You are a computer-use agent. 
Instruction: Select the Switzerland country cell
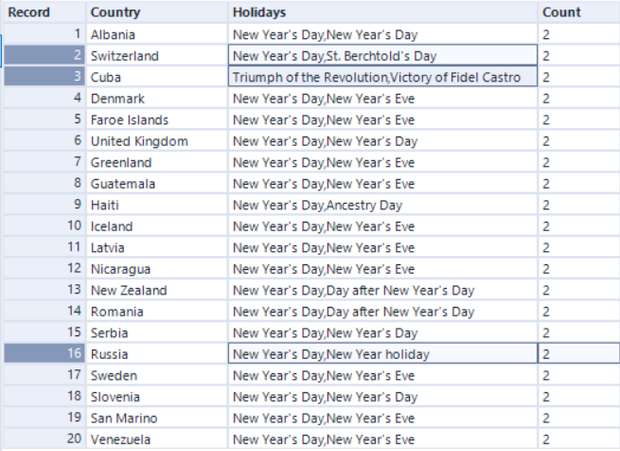pyautogui.click(x=155, y=56)
